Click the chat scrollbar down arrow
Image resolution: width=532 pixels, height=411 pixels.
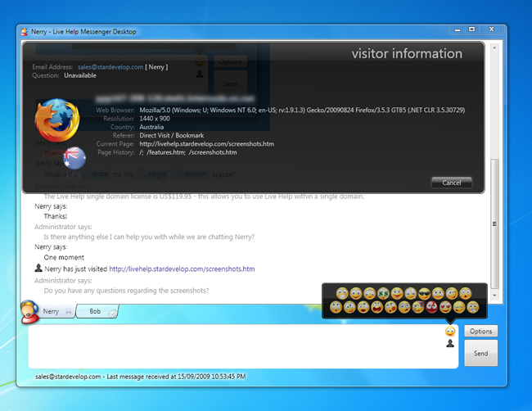coord(494,296)
